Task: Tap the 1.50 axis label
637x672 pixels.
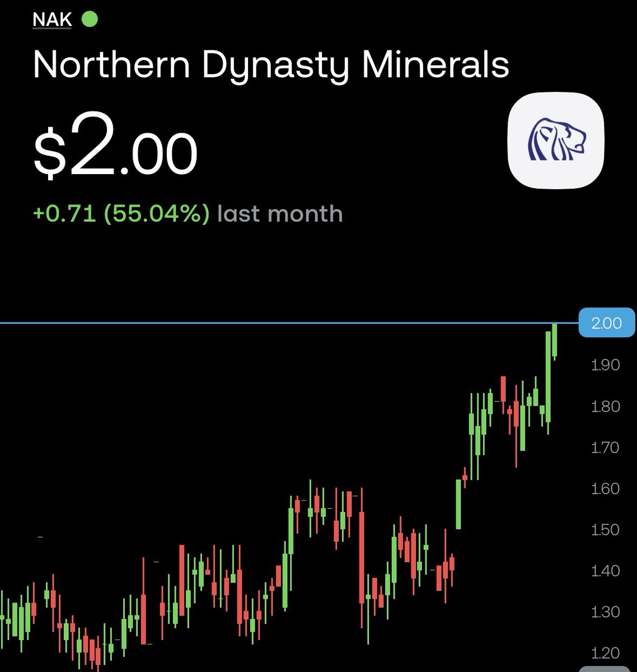Action: (606, 530)
